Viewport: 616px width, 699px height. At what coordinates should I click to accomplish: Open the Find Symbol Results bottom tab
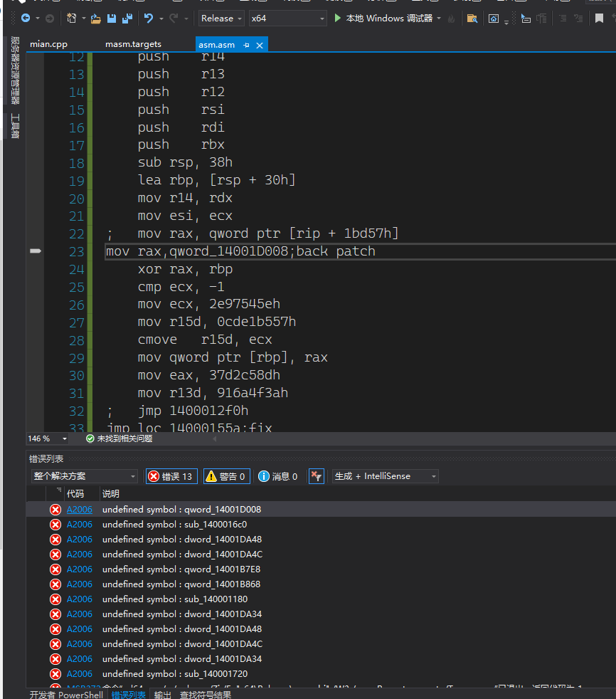click(x=206, y=694)
